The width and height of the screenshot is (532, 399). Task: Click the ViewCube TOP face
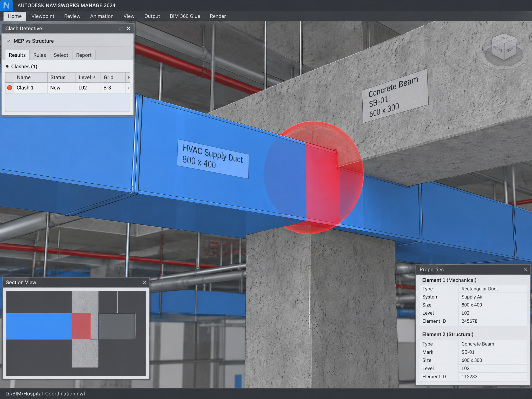pyautogui.click(x=504, y=38)
